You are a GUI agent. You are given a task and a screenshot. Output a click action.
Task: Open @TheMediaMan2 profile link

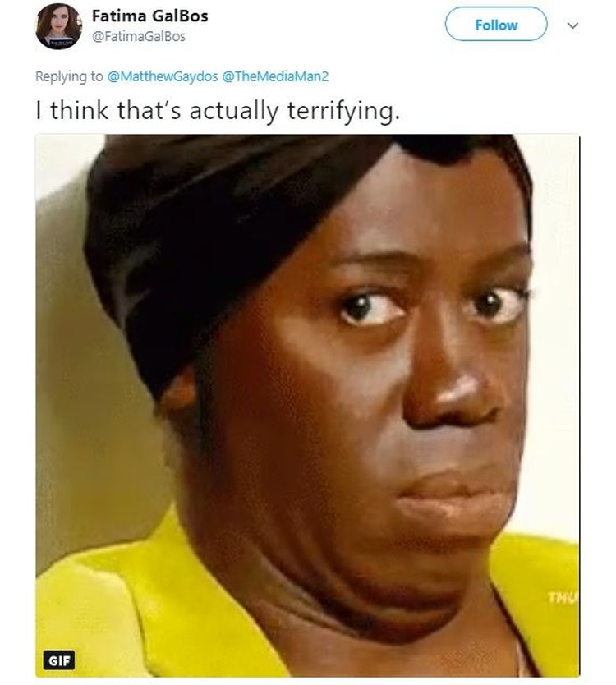pos(275,76)
